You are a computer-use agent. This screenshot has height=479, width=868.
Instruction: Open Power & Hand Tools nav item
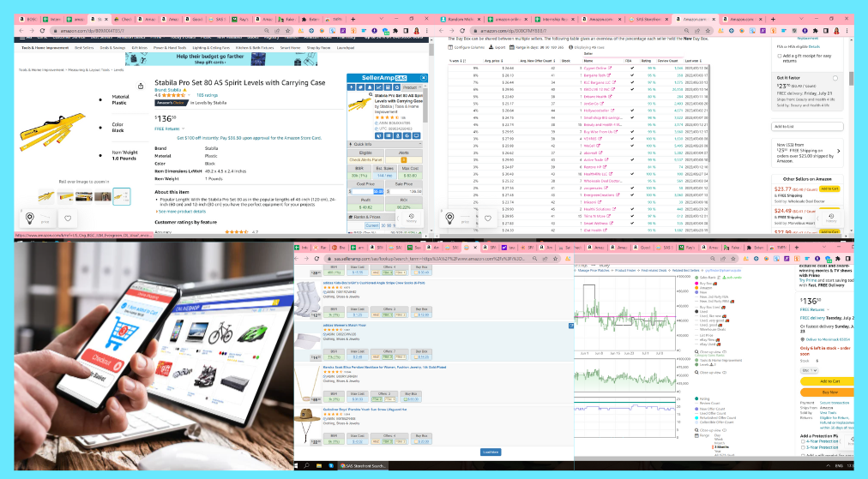[170, 48]
